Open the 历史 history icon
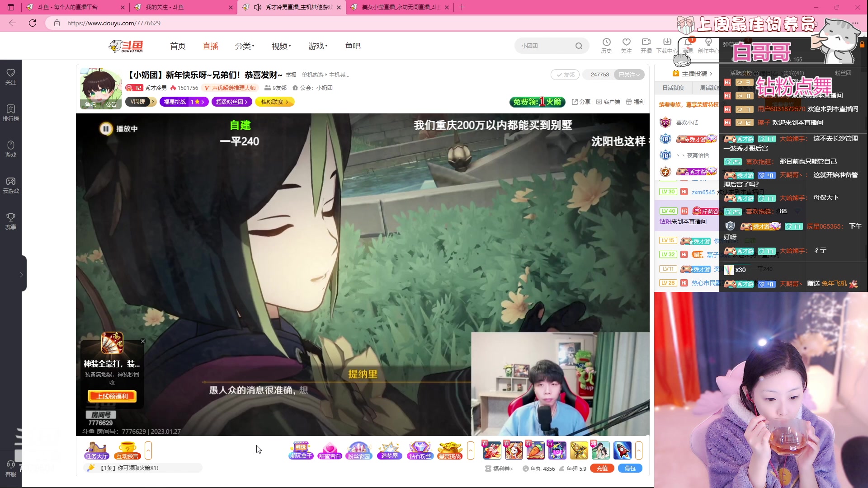The width and height of the screenshot is (868, 488). click(x=606, y=46)
